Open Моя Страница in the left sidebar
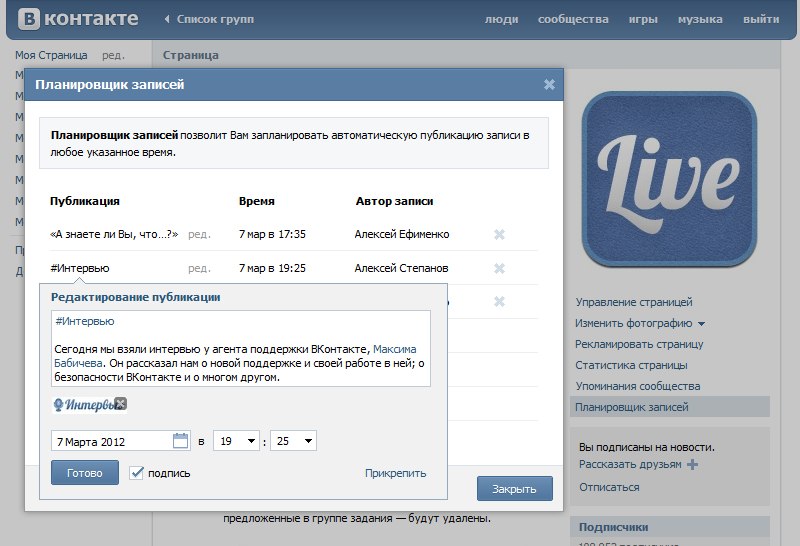 click(51, 55)
